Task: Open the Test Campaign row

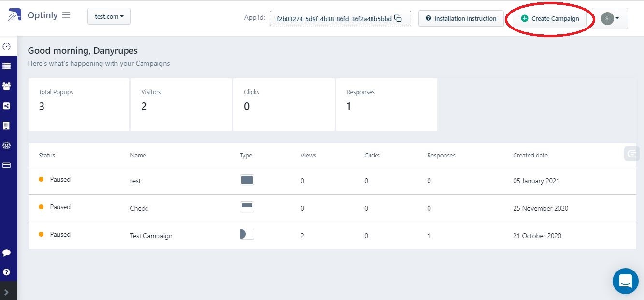Action: click(x=151, y=236)
